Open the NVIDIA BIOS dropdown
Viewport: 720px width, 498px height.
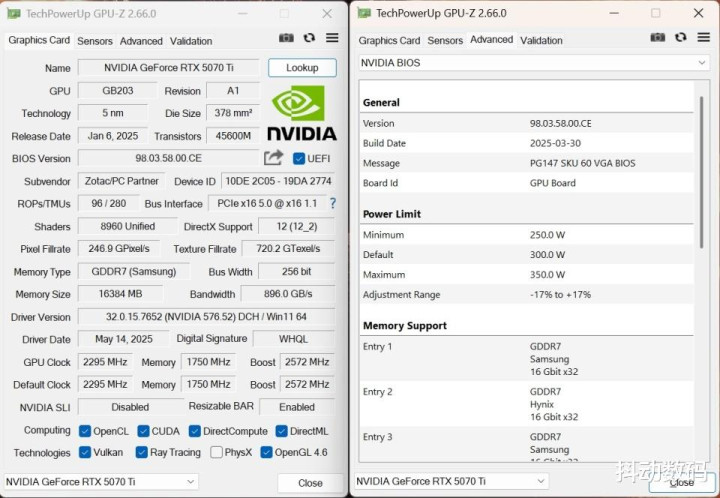pos(534,63)
